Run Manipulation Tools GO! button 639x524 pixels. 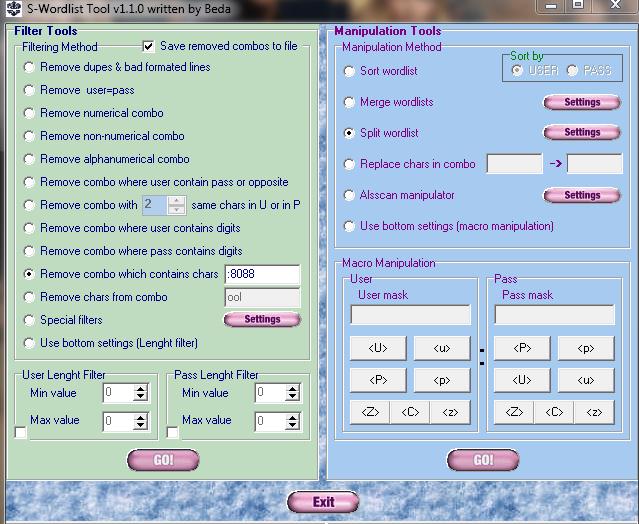pos(483,460)
